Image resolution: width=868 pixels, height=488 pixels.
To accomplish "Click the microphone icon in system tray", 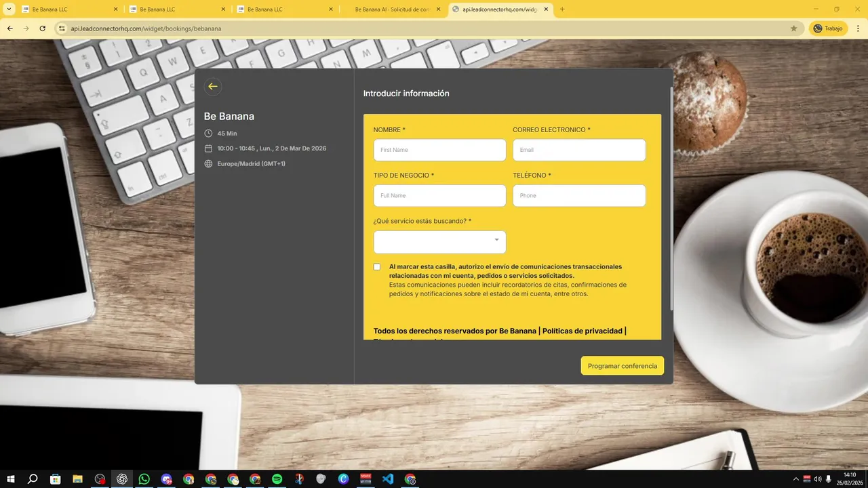I will 829,479.
